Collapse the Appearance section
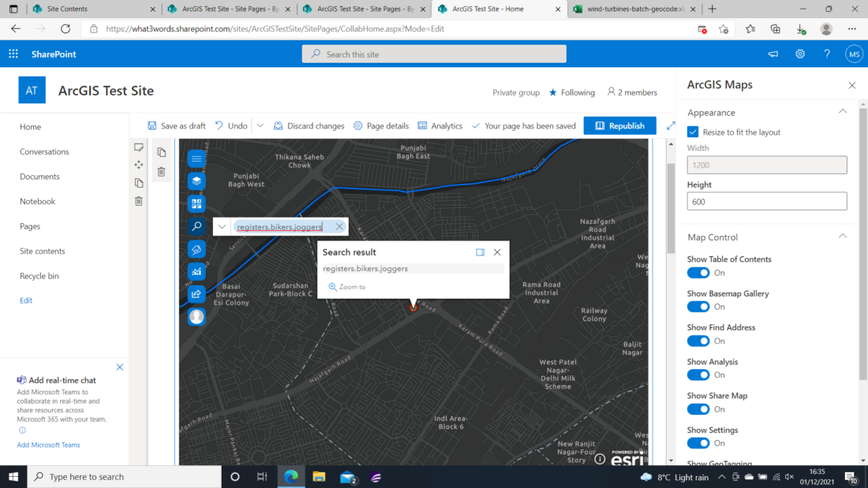 pos(843,112)
